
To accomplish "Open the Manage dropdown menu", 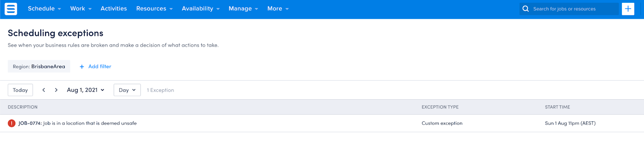I will (244, 8).
